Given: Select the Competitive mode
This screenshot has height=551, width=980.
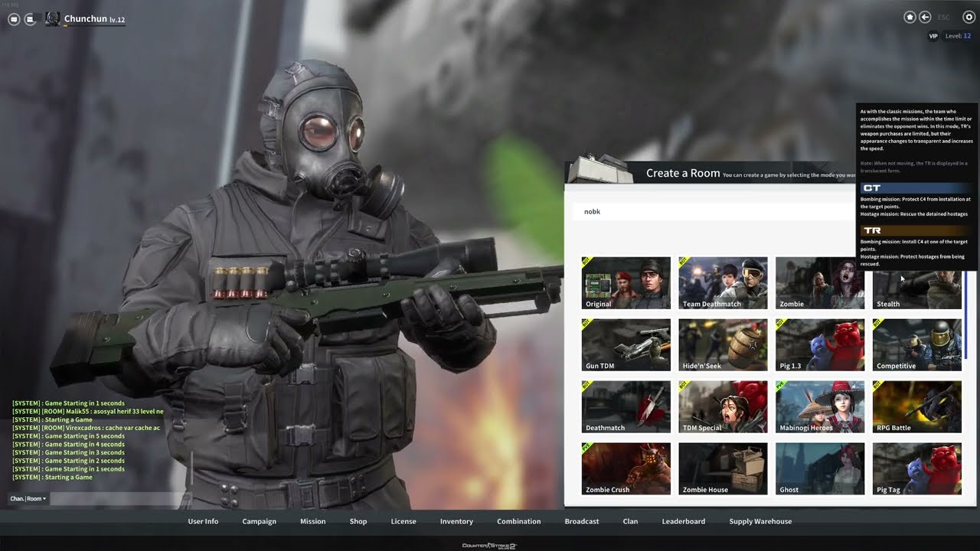Looking at the screenshot, I should [x=916, y=345].
